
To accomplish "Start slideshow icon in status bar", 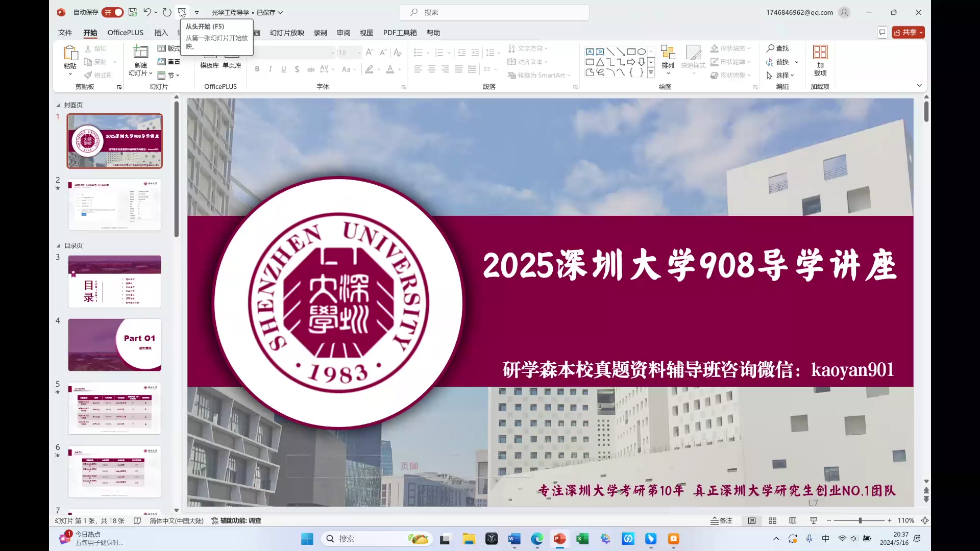I will pos(813,520).
